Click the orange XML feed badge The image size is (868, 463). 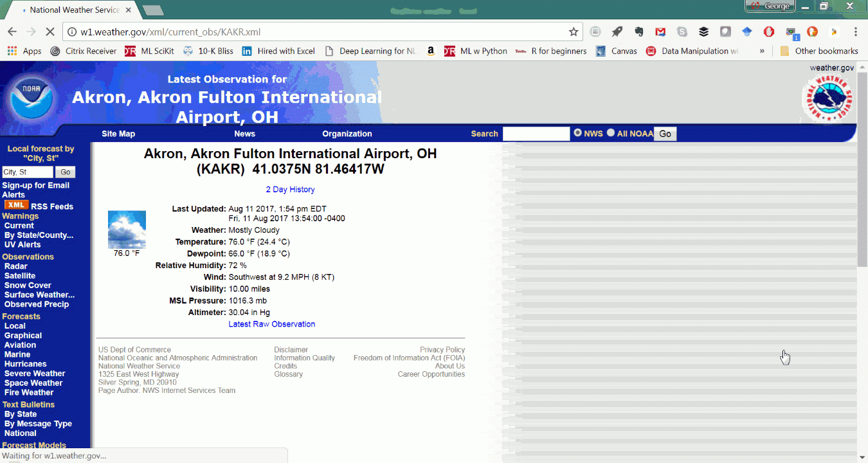(x=16, y=205)
